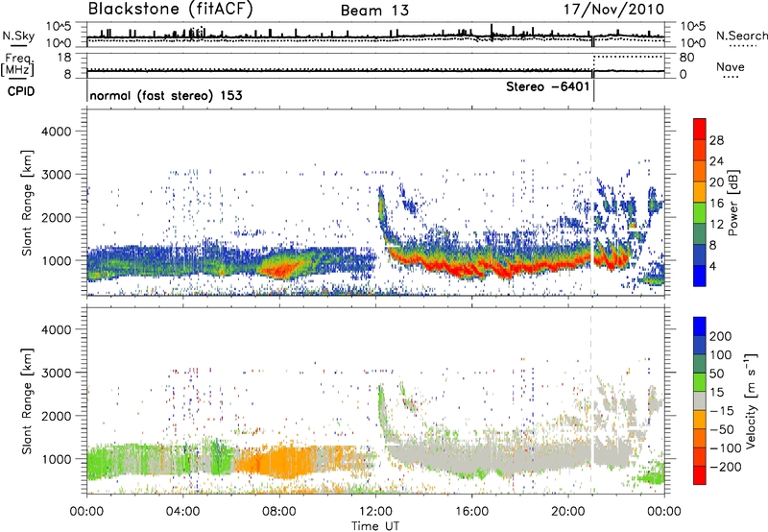Click the "04:00" time tick label
768x532 pixels.
(183, 512)
